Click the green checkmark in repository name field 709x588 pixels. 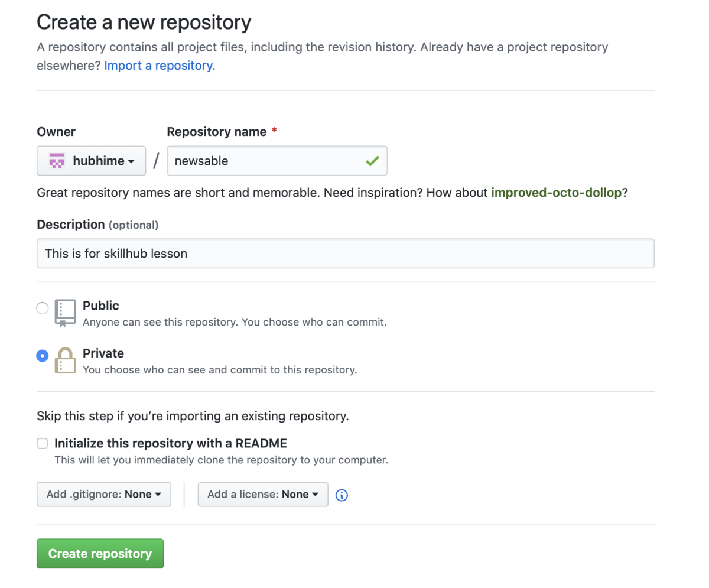click(372, 161)
